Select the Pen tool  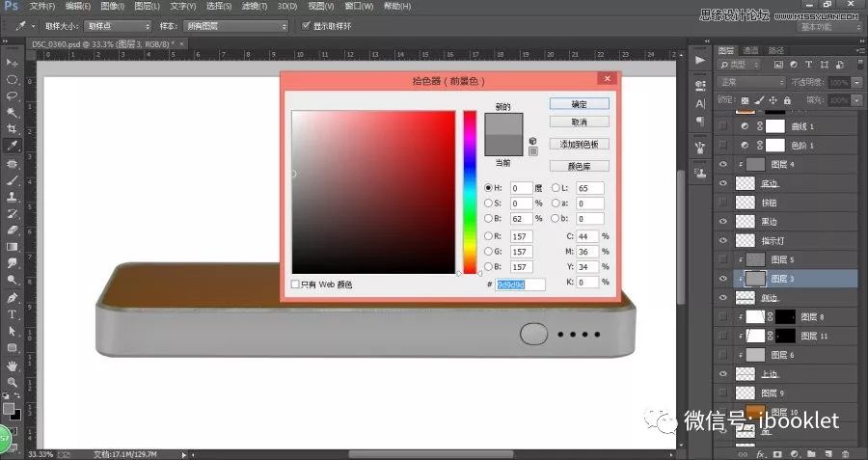tap(13, 297)
